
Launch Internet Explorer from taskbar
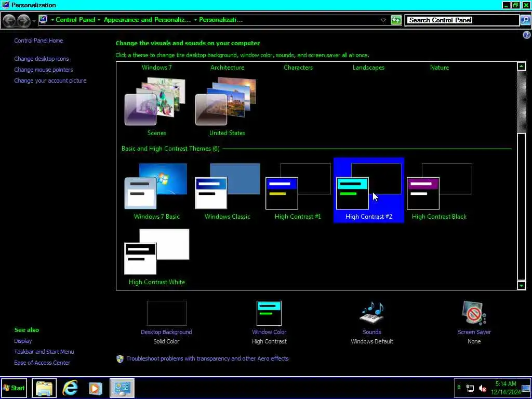(x=70, y=388)
